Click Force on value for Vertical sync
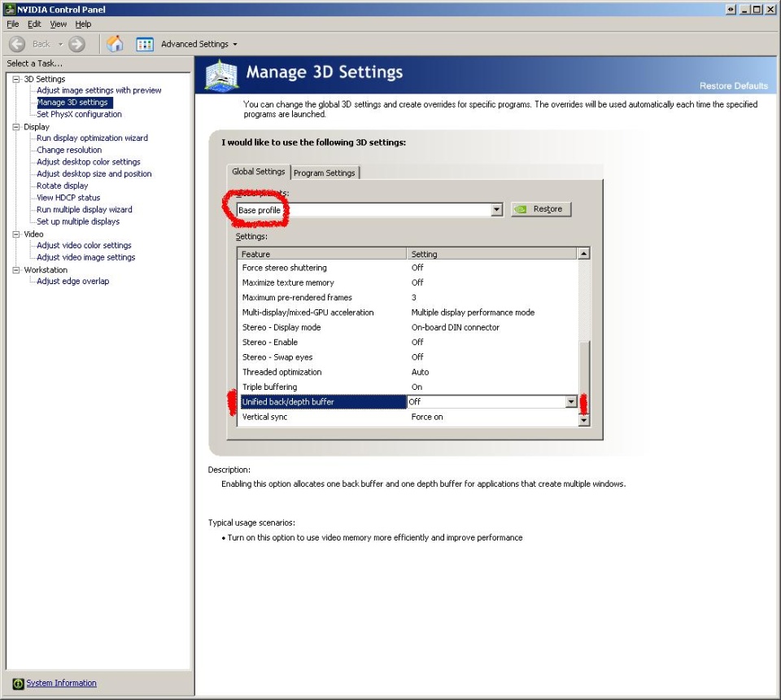The width and height of the screenshot is (781, 700). point(427,418)
